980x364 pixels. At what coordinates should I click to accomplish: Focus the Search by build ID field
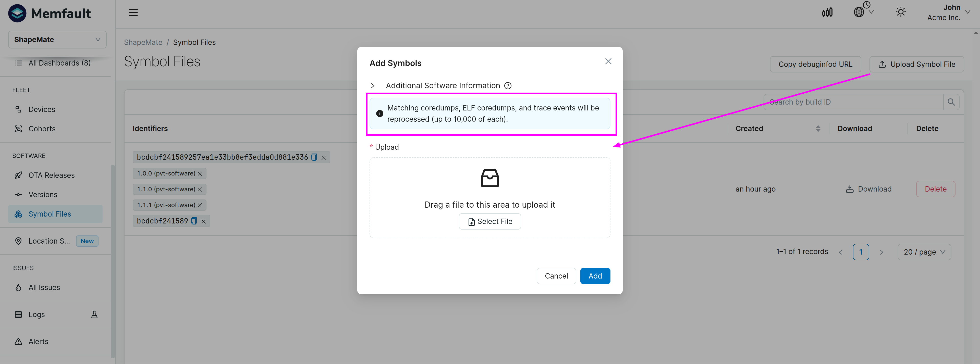pos(853,102)
